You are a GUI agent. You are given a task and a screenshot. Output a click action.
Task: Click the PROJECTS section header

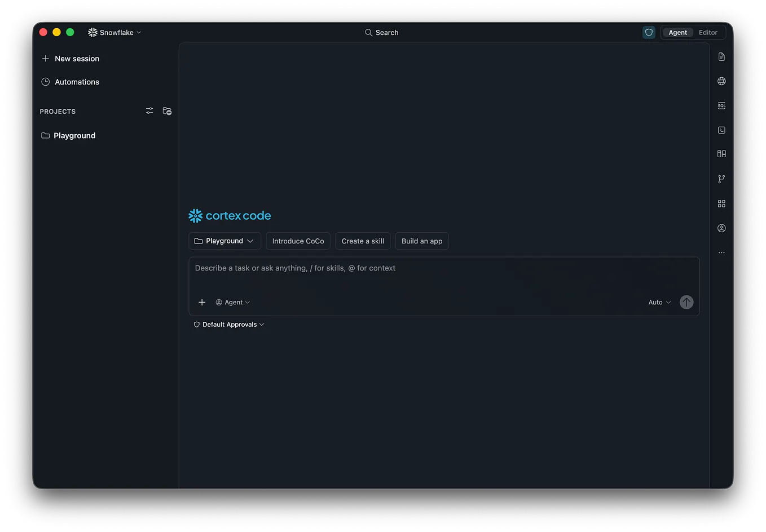point(58,112)
